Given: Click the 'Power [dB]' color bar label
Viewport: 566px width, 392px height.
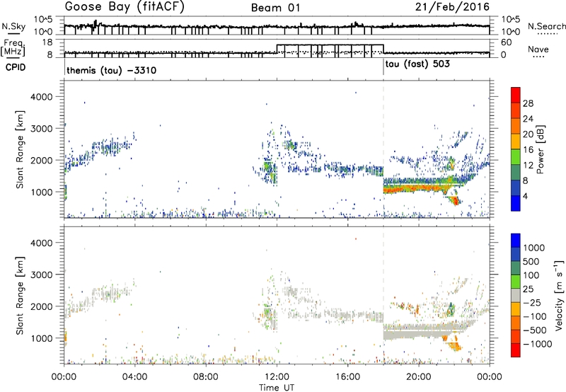Looking at the screenshot, I should coord(540,149).
